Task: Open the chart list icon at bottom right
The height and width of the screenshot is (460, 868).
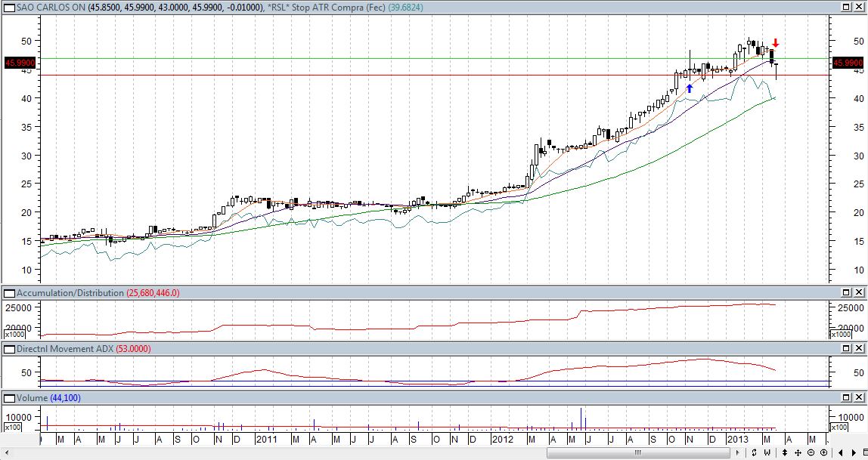Action: click(864, 452)
